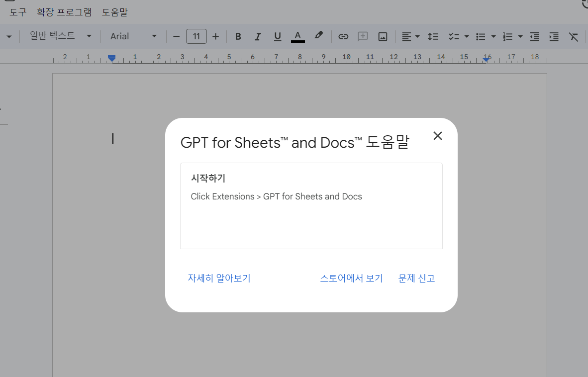Toggle underline formatting
588x377 pixels.
pyautogui.click(x=278, y=36)
